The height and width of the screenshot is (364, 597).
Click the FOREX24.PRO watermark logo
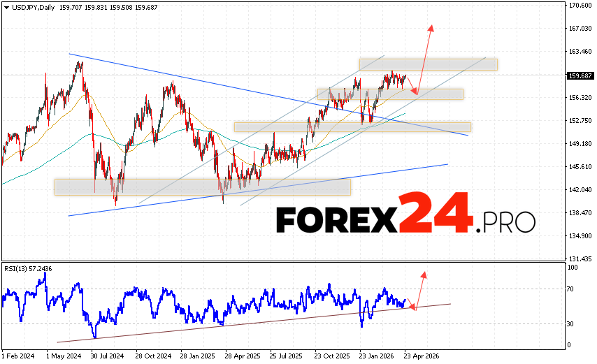[x=405, y=220]
